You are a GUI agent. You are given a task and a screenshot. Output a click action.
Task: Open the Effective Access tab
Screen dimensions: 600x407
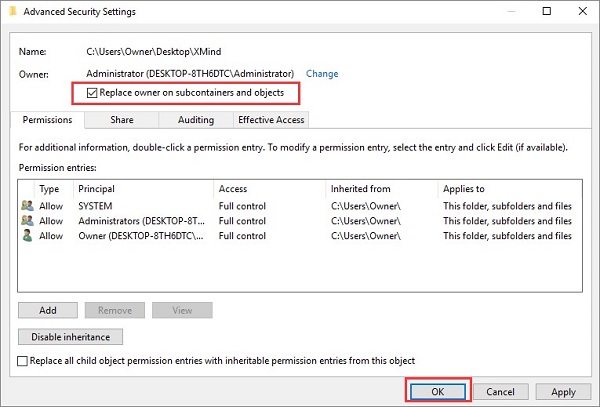[x=271, y=120]
